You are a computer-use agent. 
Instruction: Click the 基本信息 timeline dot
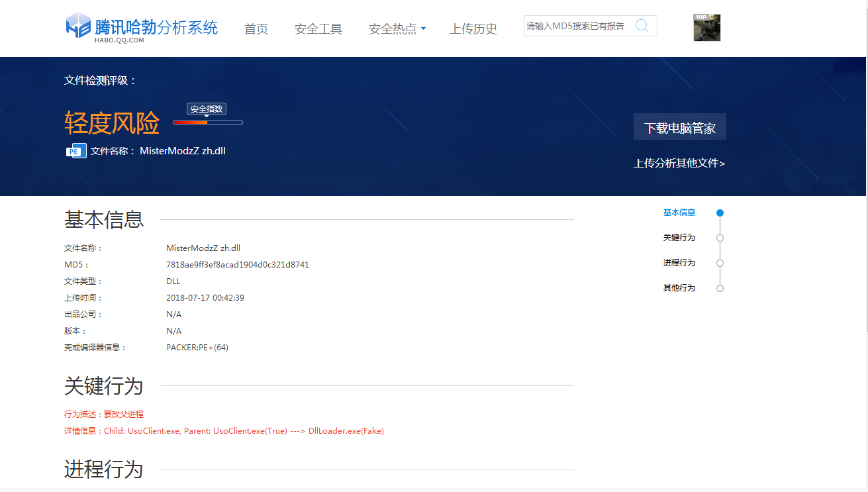click(720, 213)
